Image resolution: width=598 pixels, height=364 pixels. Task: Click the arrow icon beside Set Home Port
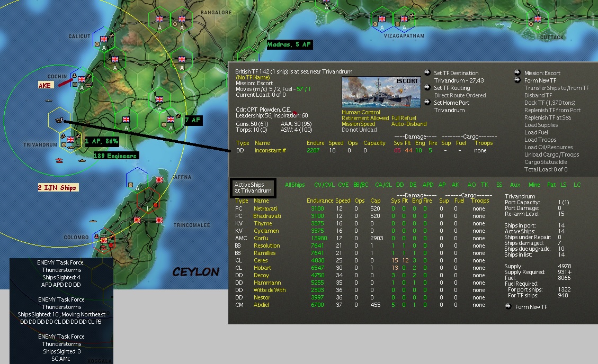[427, 102]
